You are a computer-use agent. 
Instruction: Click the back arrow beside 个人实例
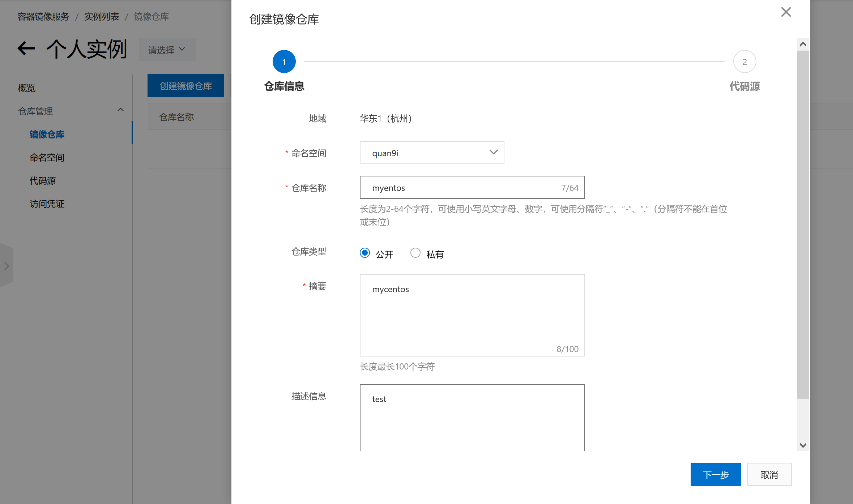coord(26,49)
